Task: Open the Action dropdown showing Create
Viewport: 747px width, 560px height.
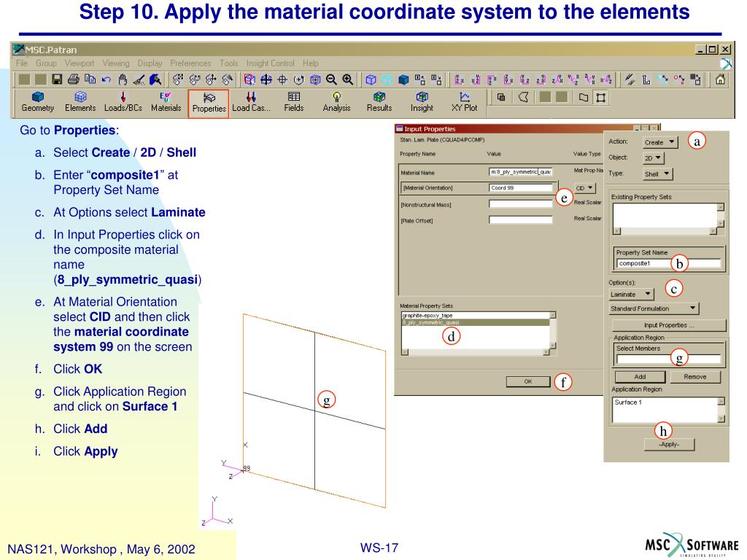Action: 659,142
